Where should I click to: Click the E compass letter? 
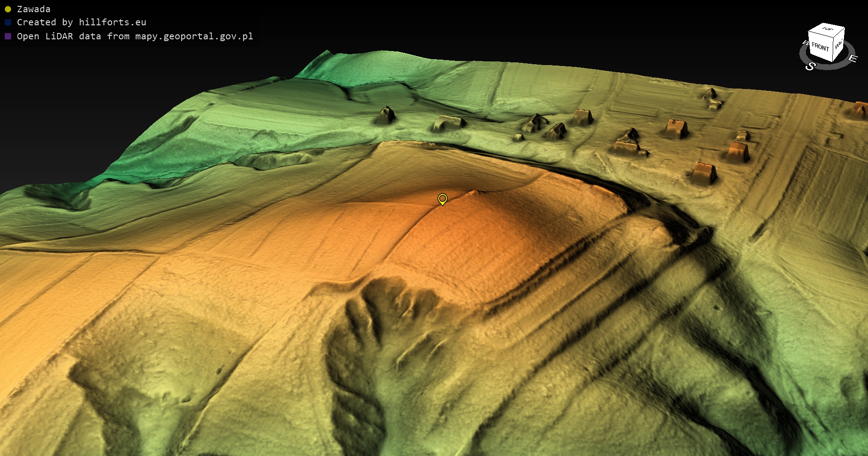point(852,59)
